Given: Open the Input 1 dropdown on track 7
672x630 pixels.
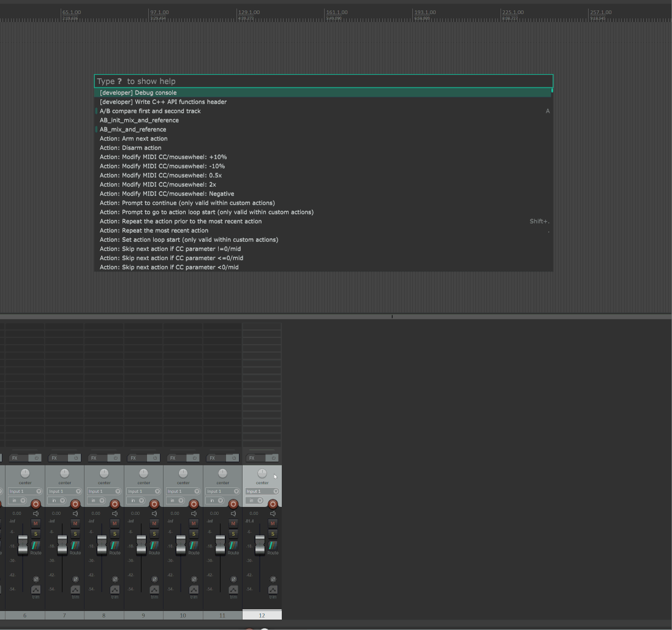Looking at the screenshot, I should coord(64,491).
